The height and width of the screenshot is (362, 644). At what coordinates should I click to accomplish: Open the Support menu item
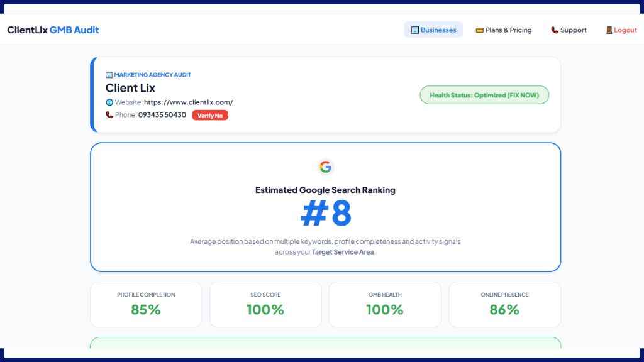[573, 30]
